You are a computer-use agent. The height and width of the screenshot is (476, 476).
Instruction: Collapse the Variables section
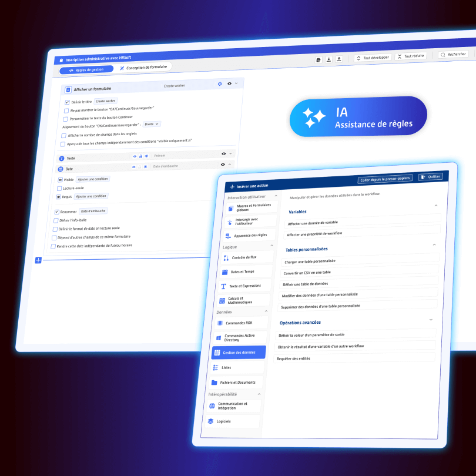(x=435, y=206)
